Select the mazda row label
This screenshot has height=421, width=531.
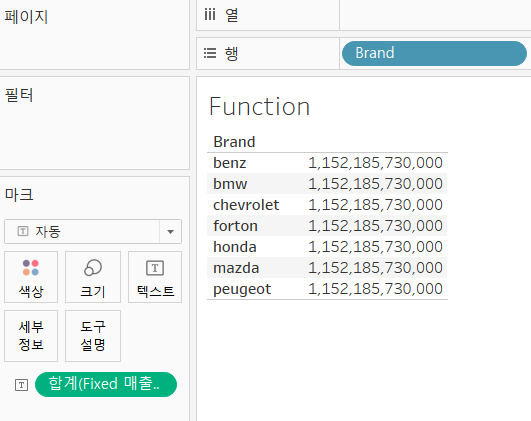(x=236, y=268)
